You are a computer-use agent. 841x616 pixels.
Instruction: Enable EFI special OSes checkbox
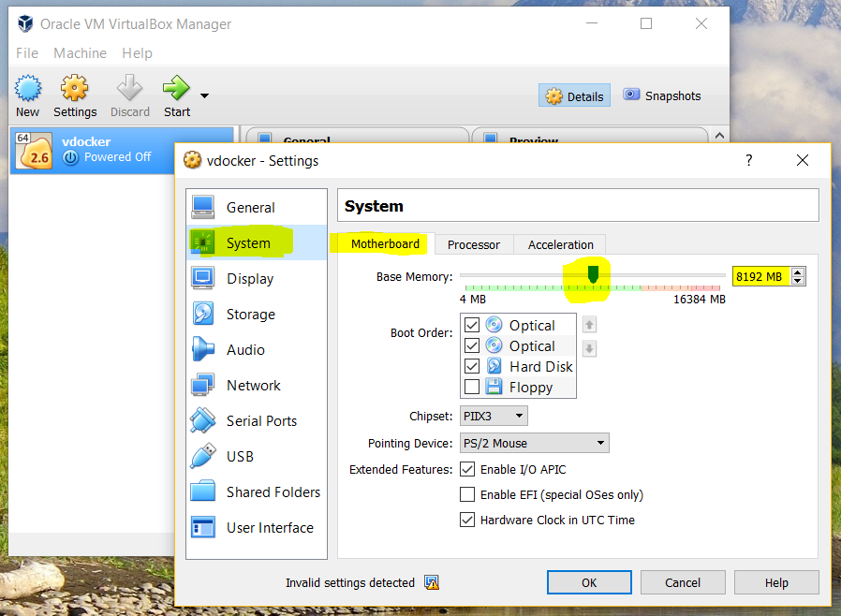(467, 494)
